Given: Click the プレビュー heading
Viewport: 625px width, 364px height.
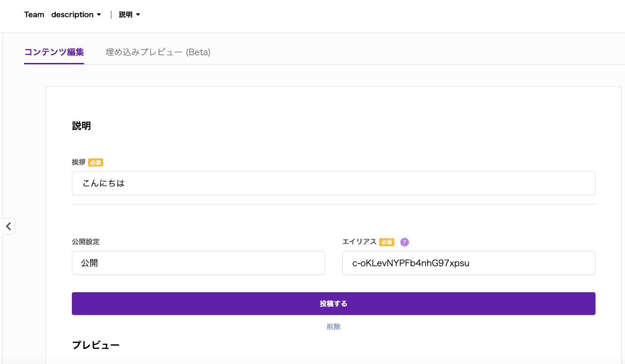Looking at the screenshot, I should click(x=96, y=345).
